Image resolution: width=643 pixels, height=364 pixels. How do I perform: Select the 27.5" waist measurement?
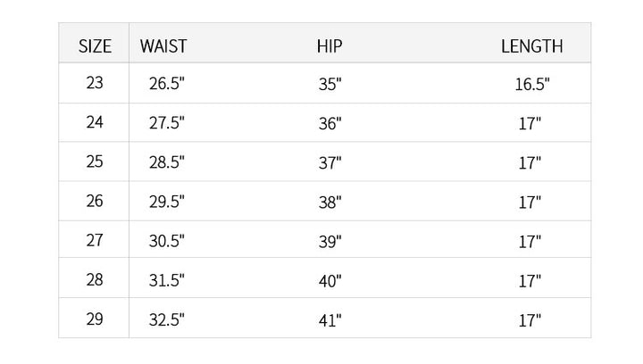coord(167,124)
